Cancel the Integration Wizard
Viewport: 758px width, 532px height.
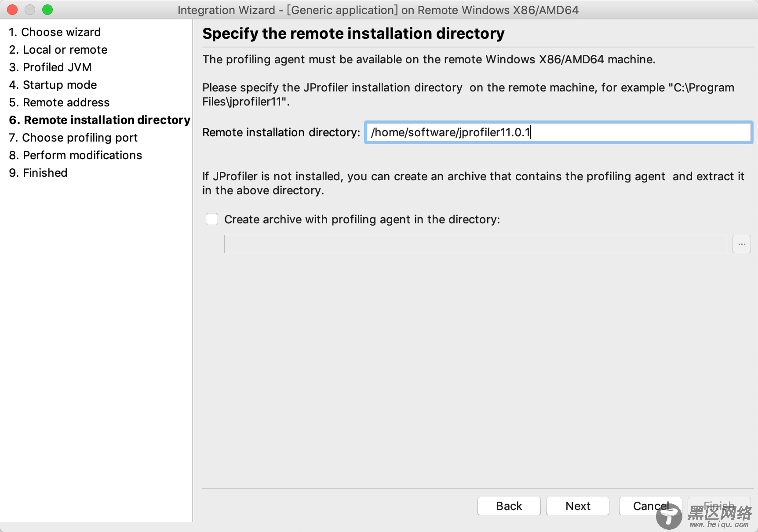(x=650, y=506)
